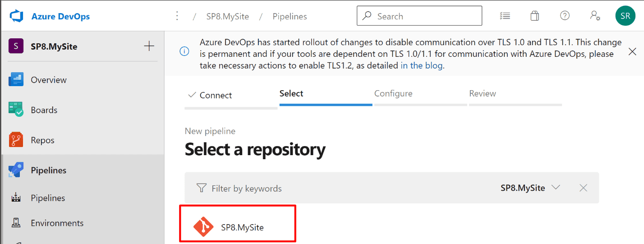Click the plus icon beside SP8.MySite
This screenshot has width=644, height=244.
(x=149, y=46)
